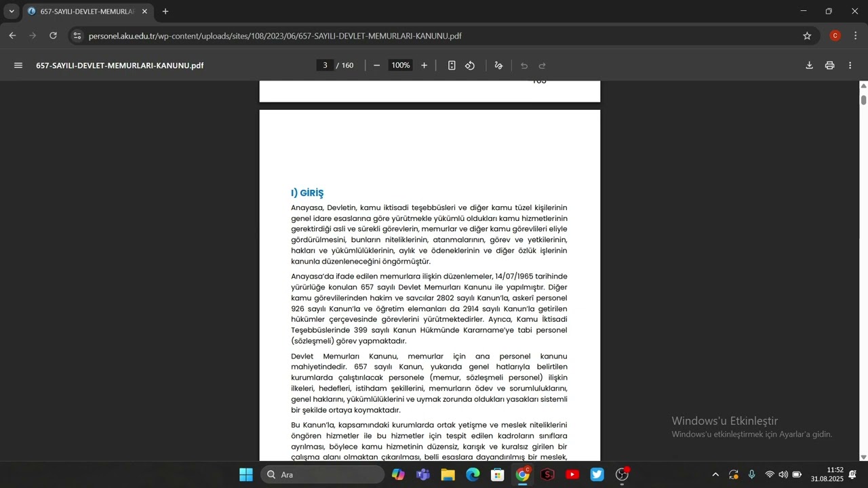Download the PDF file

809,66
